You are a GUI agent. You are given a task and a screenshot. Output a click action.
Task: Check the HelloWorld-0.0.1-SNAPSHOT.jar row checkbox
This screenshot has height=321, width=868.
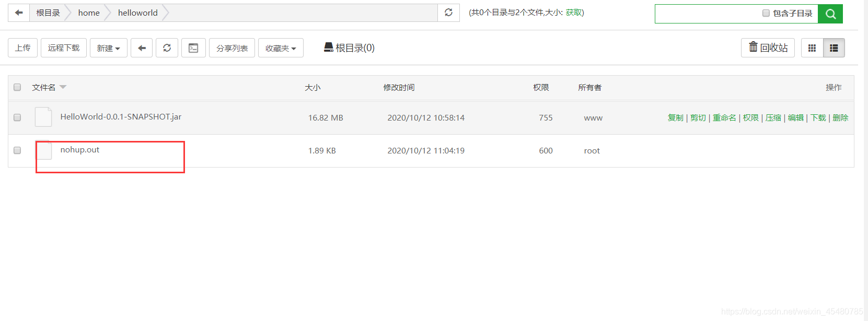(17, 117)
